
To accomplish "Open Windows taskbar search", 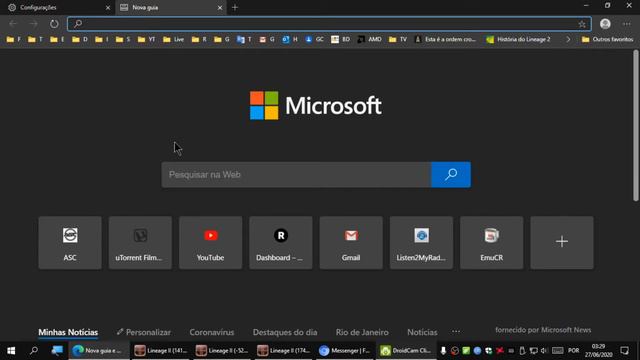I will click(34, 351).
